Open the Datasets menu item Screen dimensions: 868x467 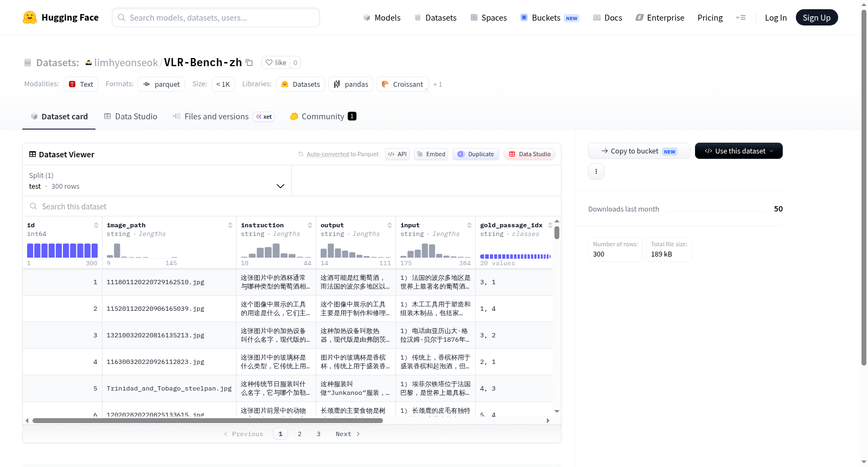coord(435,17)
